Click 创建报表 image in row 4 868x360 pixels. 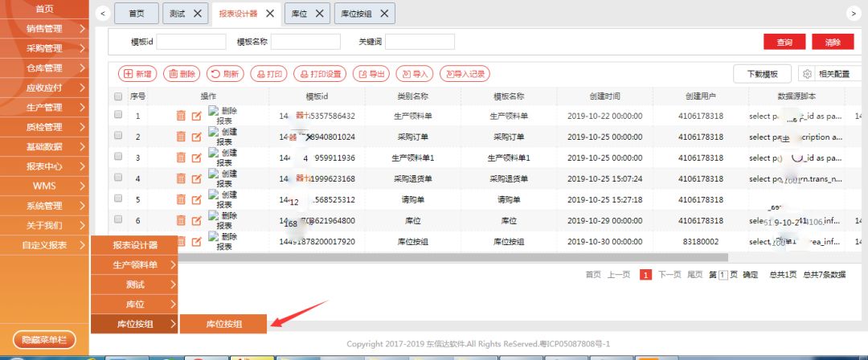223,178
